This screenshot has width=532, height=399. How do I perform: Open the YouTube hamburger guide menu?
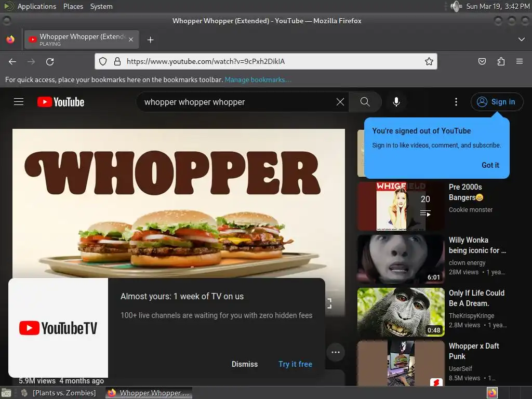coord(19,102)
